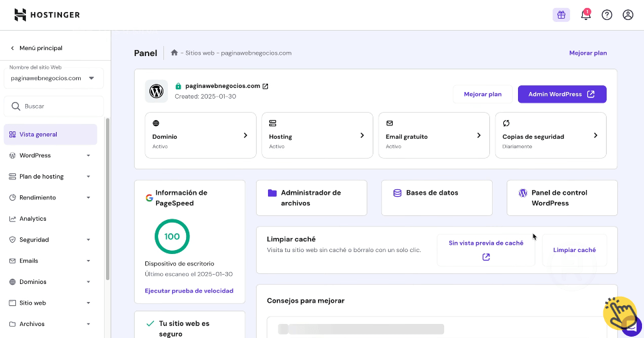The height and width of the screenshot is (338, 644).
Task: Click the home icon in breadcrumb
Action: click(x=174, y=53)
